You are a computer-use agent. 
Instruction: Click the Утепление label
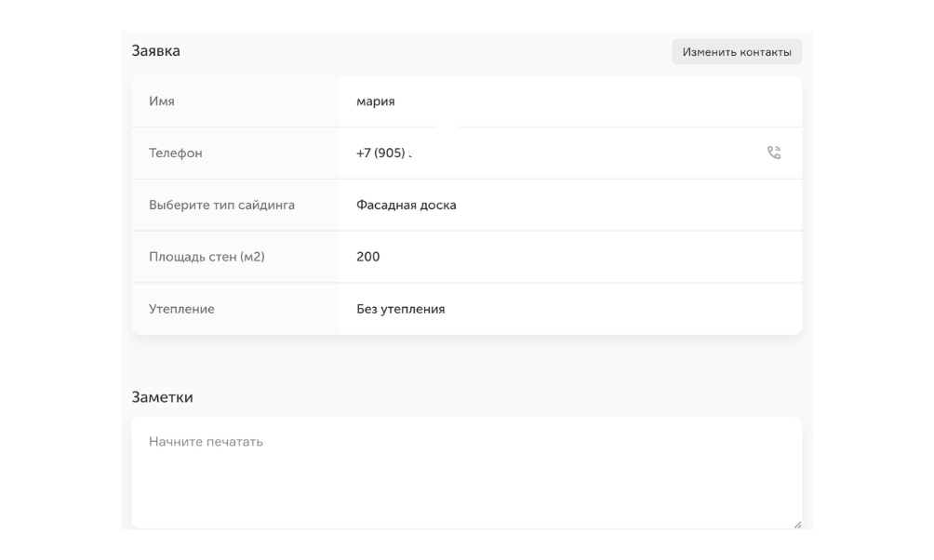[181, 309]
